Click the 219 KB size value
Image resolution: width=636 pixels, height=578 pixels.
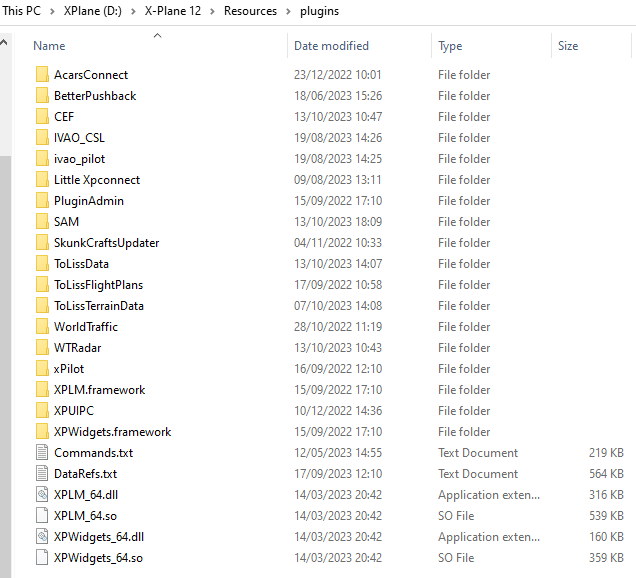point(606,453)
